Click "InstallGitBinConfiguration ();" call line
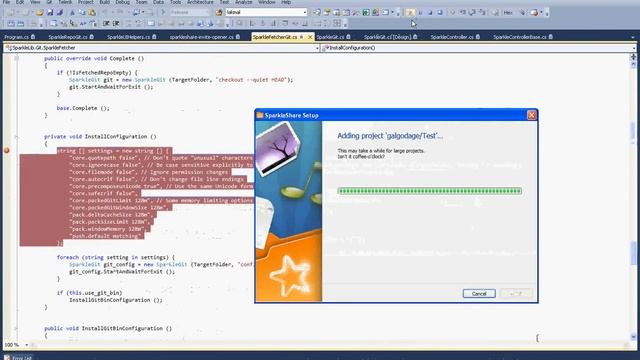Viewport: 640px width, 360px height. (116, 300)
